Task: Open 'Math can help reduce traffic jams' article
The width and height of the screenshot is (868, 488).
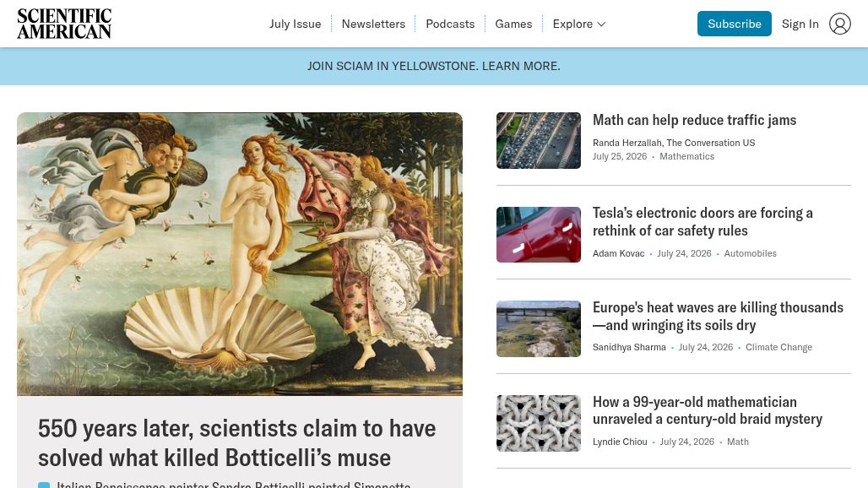Action: tap(694, 120)
